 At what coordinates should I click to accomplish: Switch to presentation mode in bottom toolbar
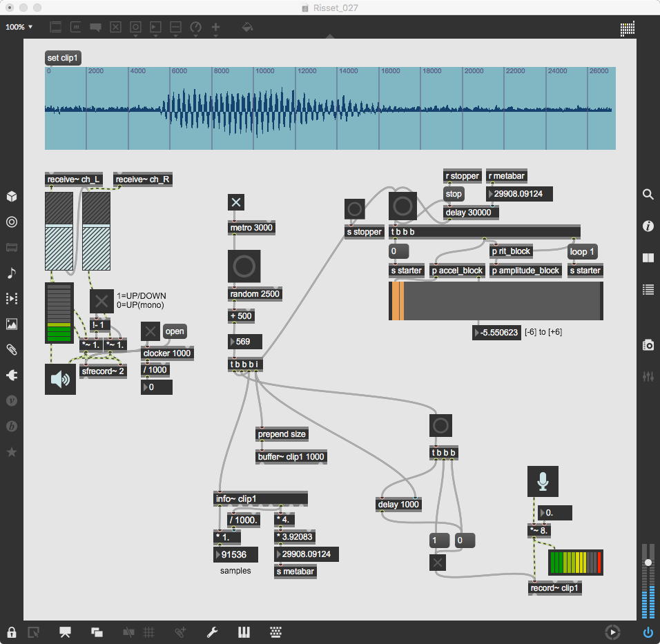coord(66,632)
